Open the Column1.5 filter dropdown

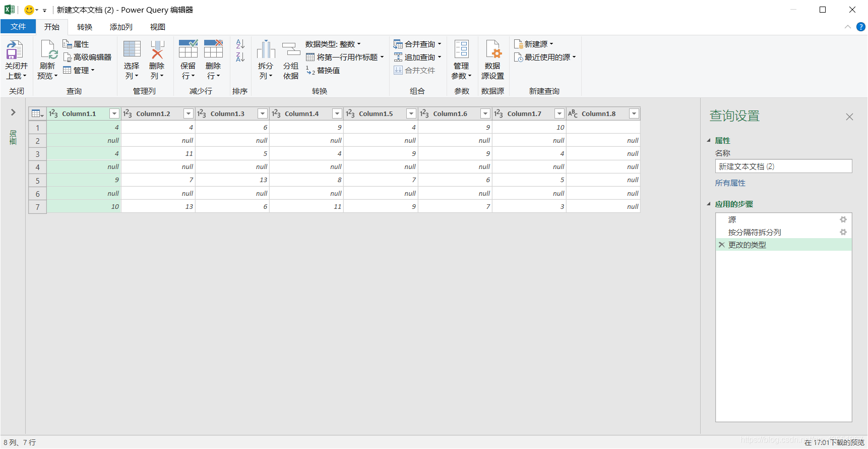411,114
